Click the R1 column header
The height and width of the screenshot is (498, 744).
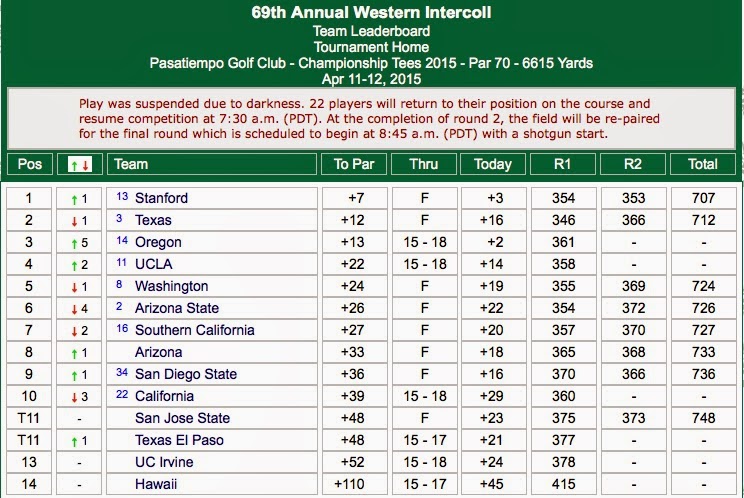(563, 164)
